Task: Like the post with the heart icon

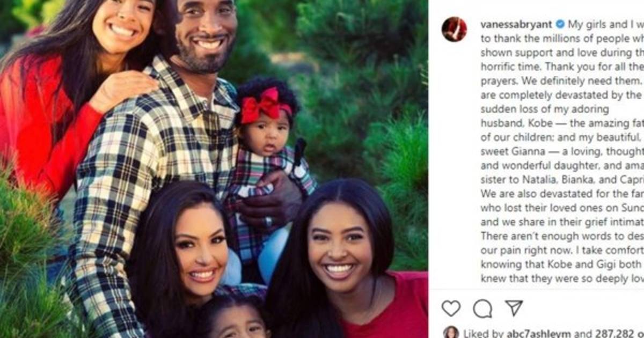Action: (x=451, y=308)
